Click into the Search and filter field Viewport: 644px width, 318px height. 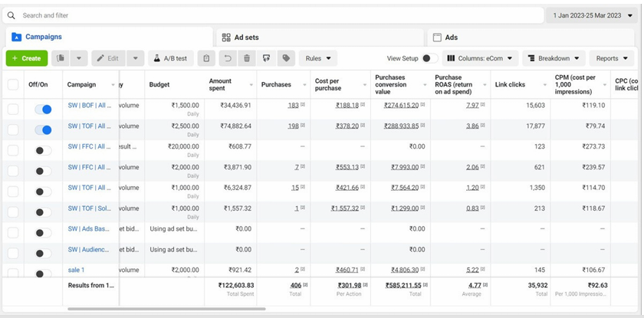(276, 15)
